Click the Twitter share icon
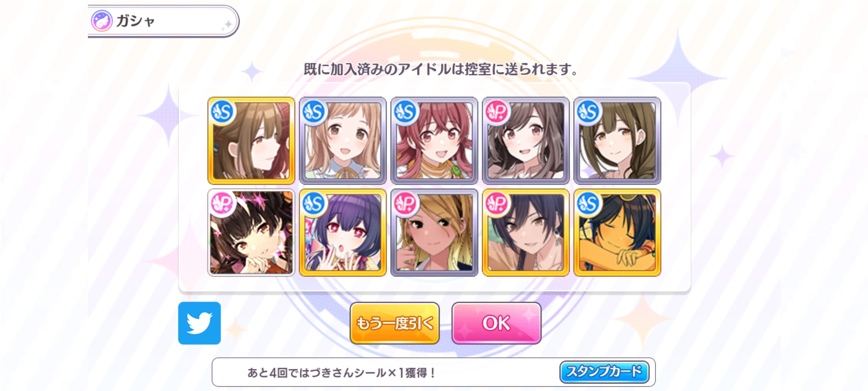 click(199, 323)
